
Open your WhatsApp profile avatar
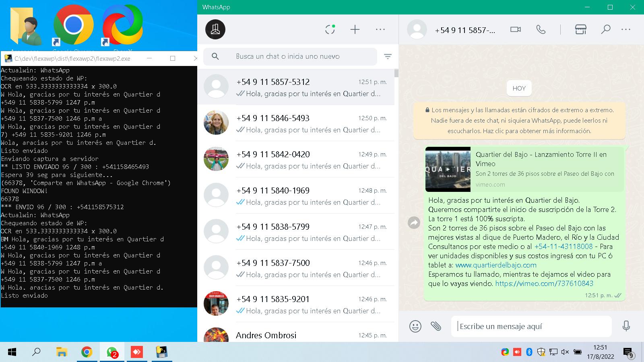215,29
